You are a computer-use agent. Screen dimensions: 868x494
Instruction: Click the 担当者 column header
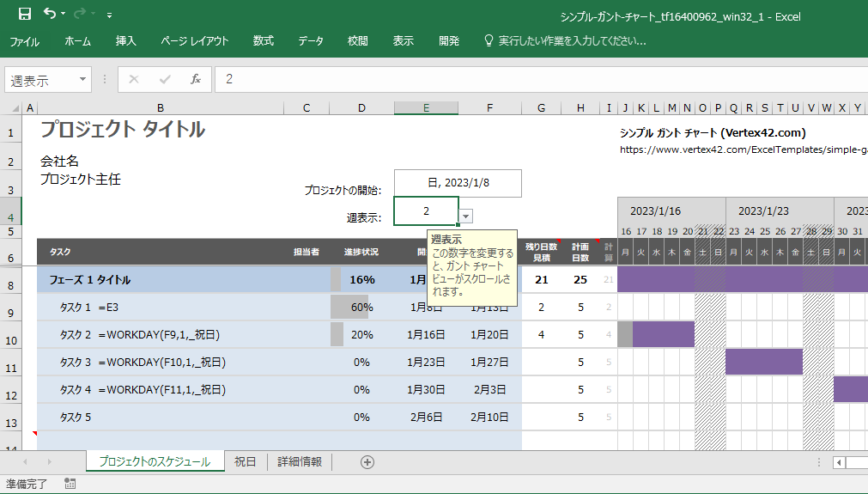coord(307,252)
